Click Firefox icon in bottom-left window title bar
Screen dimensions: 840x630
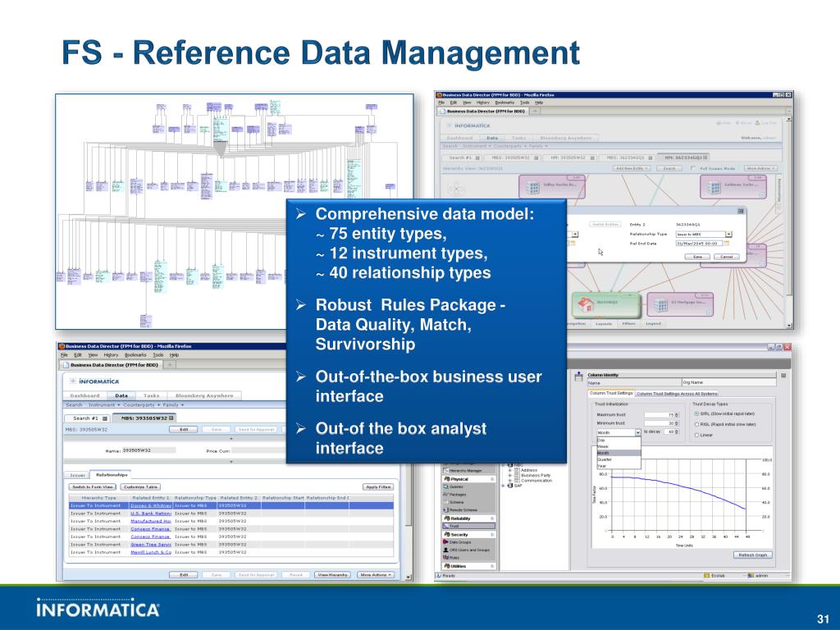[62, 346]
